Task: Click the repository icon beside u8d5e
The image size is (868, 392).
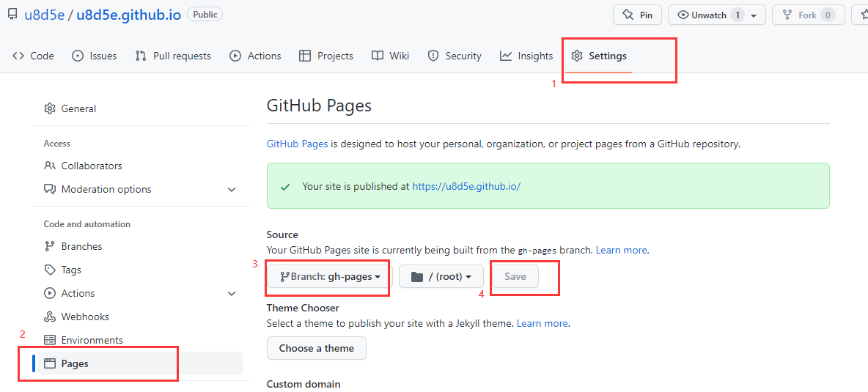Action: click(x=12, y=15)
